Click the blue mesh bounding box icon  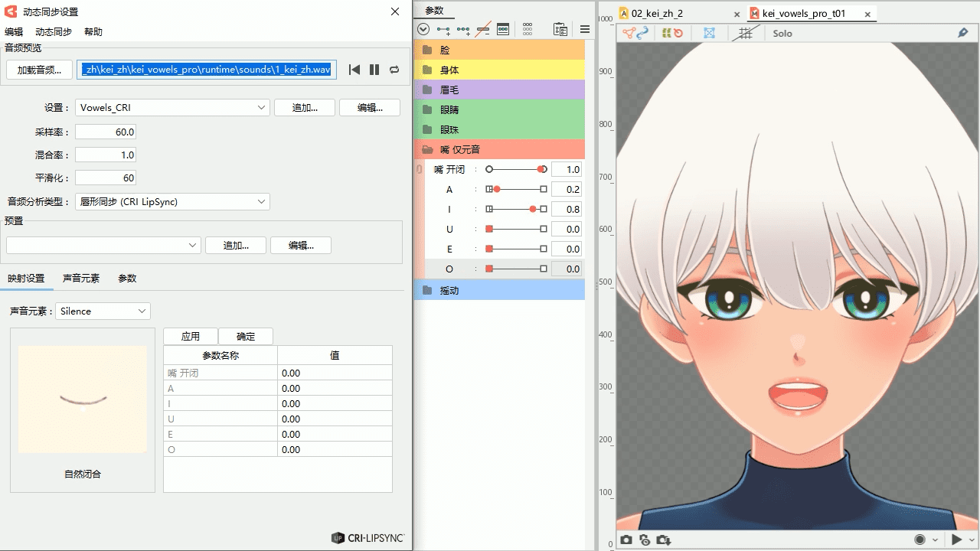click(x=709, y=33)
